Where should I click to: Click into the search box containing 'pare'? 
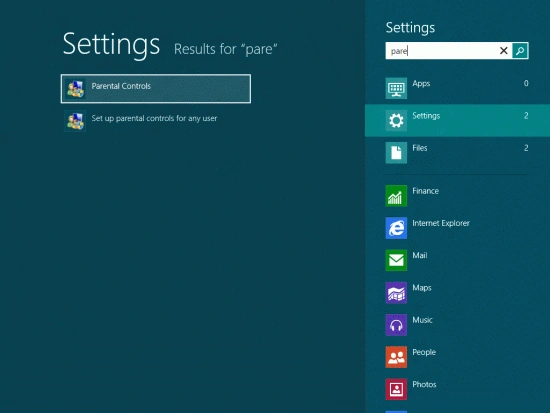(442, 51)
